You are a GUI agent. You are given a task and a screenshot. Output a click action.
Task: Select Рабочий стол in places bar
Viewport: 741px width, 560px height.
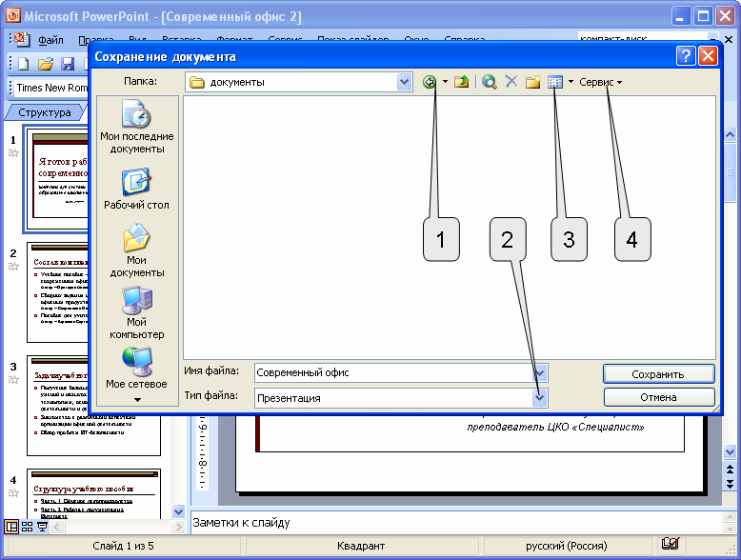136,189
